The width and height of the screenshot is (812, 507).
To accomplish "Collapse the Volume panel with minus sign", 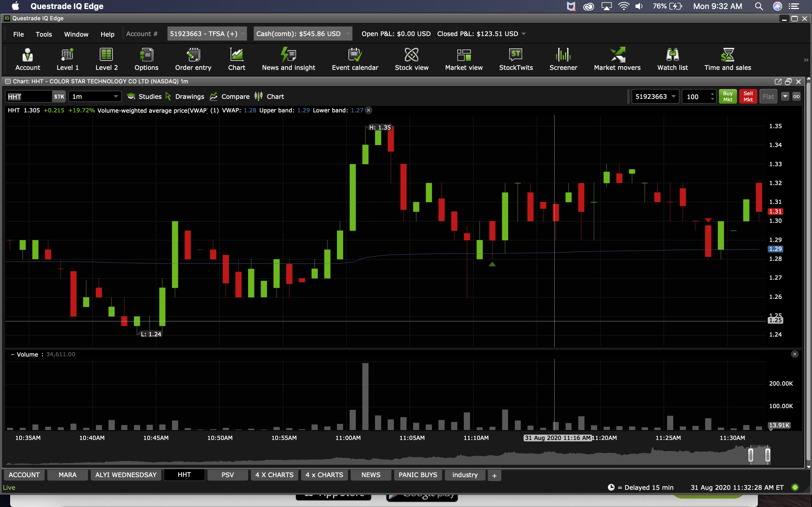I will click(12, 354).
